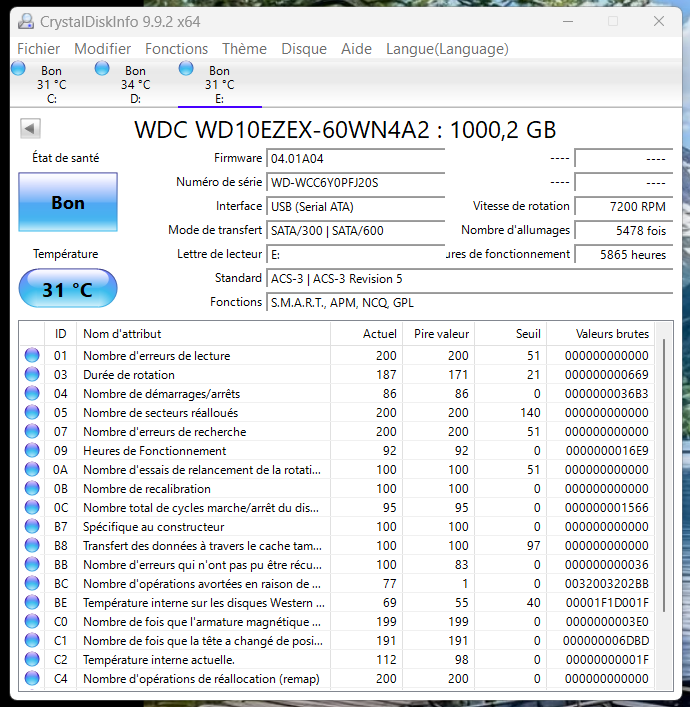Click the blue status icon for attribute C0
This screenshot has height=707, width=690.
[x=32, y=621]
